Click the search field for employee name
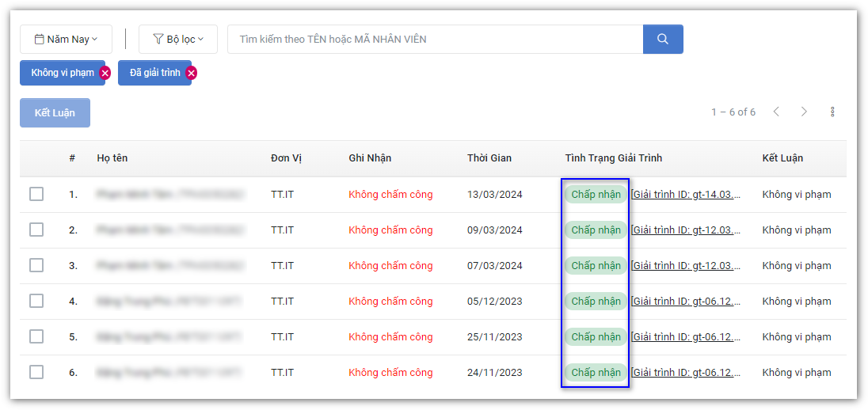 pyautogui.click(x=434, y=39)
